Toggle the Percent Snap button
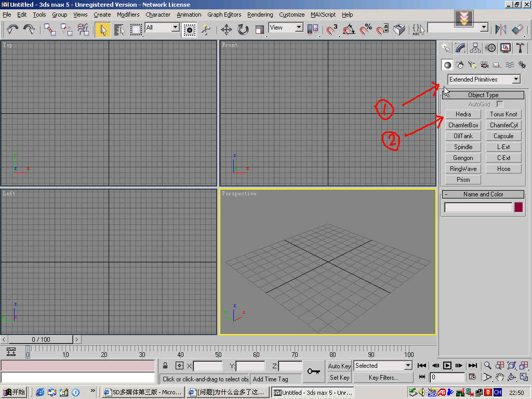The image size is (532, 399). (x=365, y=30)
